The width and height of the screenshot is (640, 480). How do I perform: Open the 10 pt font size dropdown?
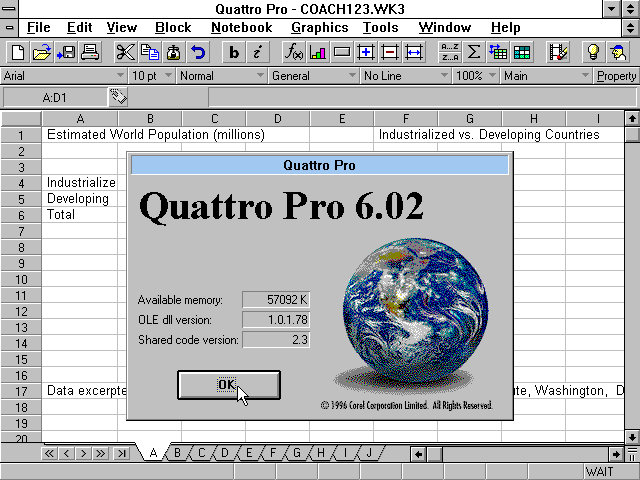(x=151, y=76)
